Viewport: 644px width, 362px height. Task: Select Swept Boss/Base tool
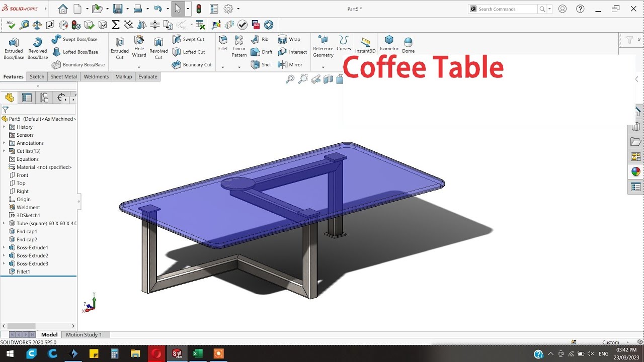74,39
